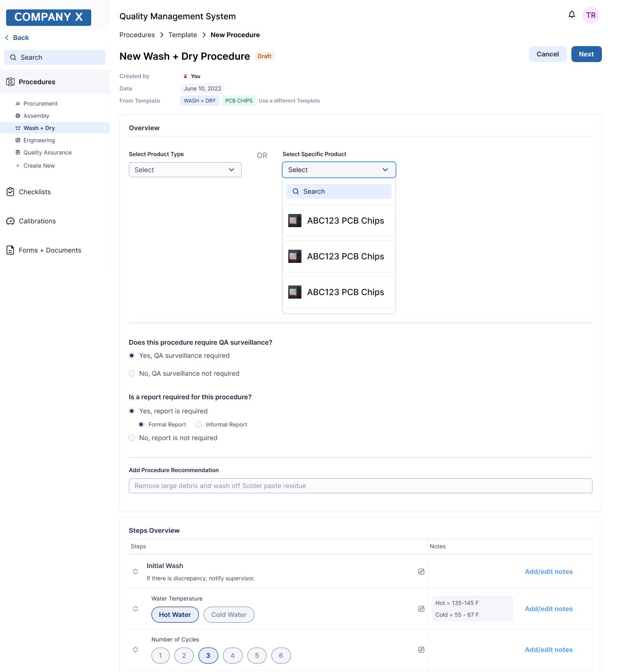This screenshot has width=617, height=672.
Task: Click the Procurement icon in sidebar
Action: [x=18, y=103]
